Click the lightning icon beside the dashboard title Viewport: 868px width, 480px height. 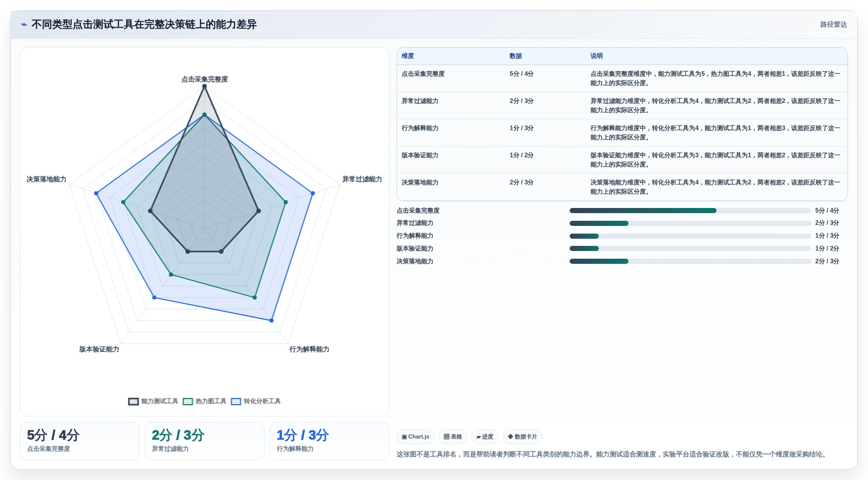(24, 24)
